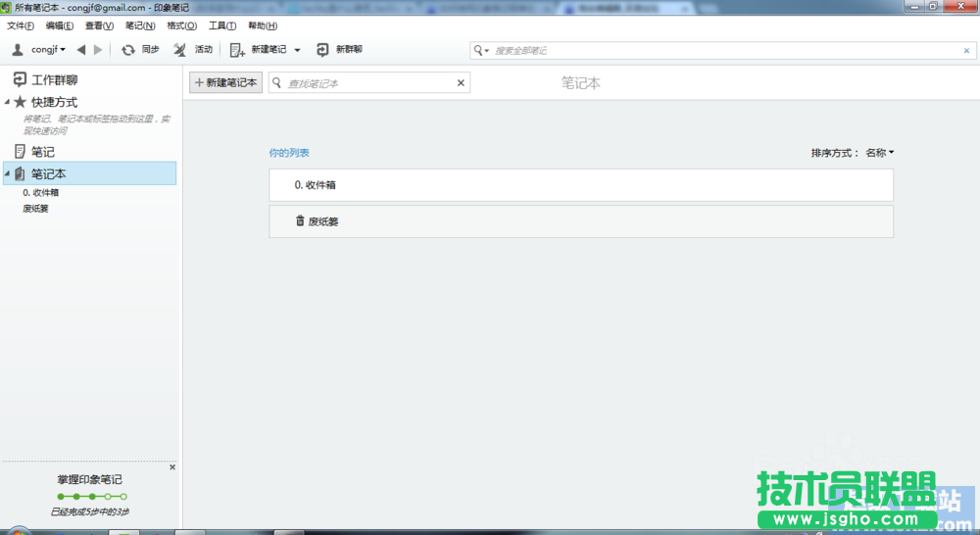Click the sync arrows icon
The width and height of the screenshot is (980, 535).
click(x=128, y=49)
